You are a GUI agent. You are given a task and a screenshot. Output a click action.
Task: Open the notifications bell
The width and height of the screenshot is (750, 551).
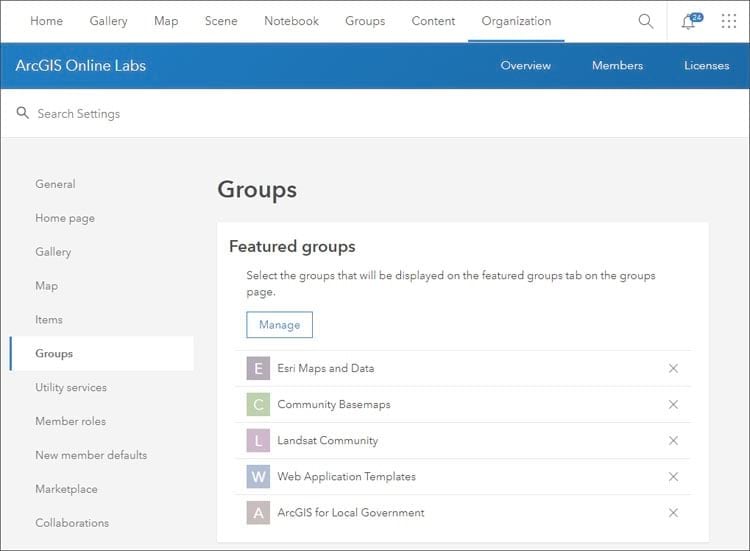tap(688, 22)
